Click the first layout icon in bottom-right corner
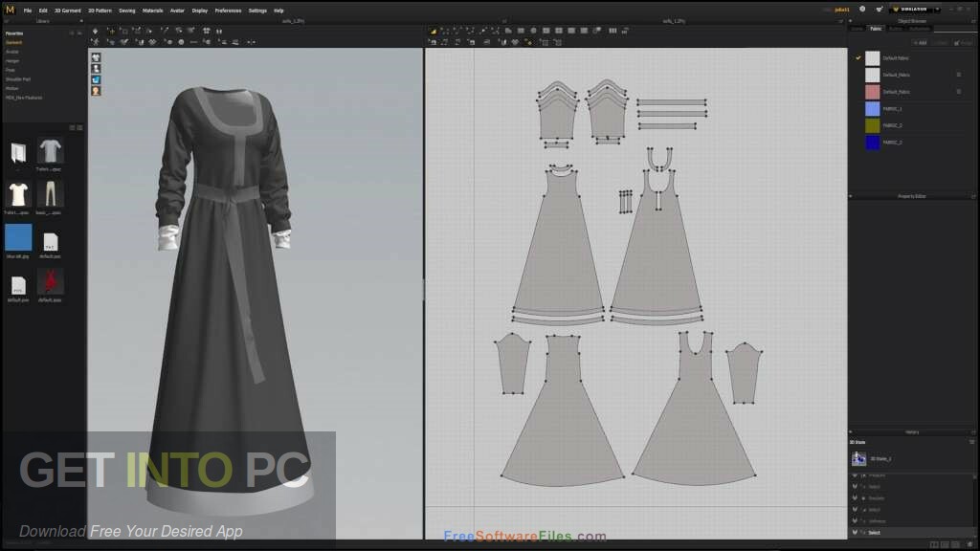This screenshot has height=551, width=980. 934,544
